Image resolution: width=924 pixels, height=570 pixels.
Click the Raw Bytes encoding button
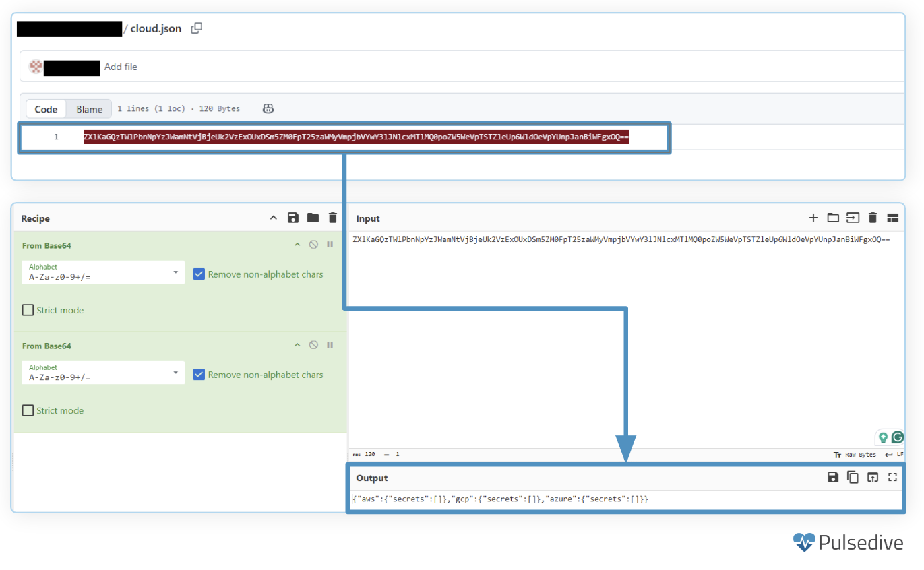pyautogui.click(x=855, y=455)
